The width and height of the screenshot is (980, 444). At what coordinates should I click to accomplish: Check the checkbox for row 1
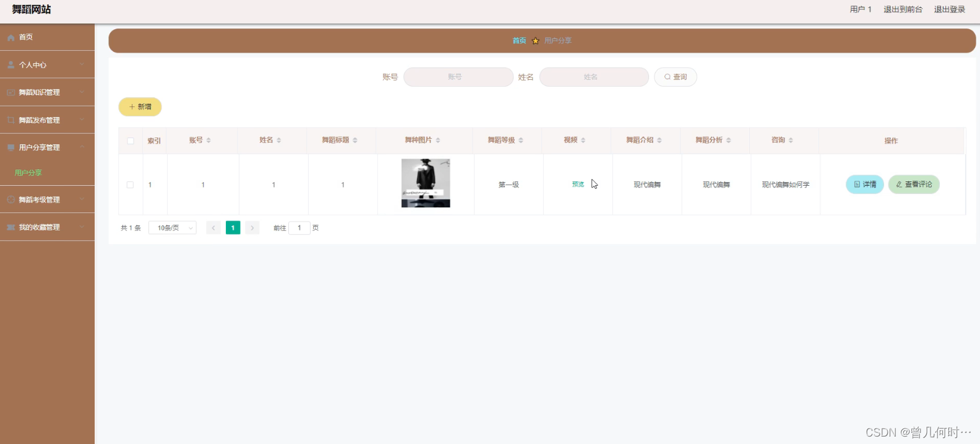(130, 185)
